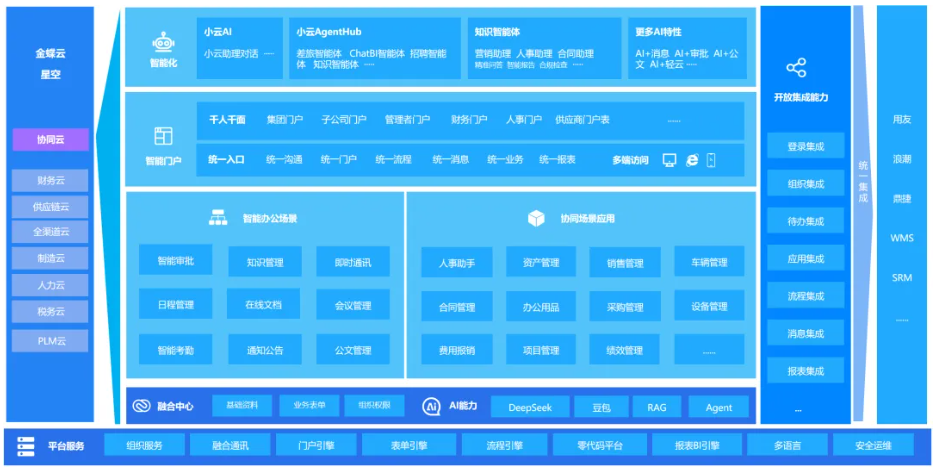Screen dimensions: 934x472
Task: Click the cube icon beside 协同场景应用
Action: click(536, 218)
